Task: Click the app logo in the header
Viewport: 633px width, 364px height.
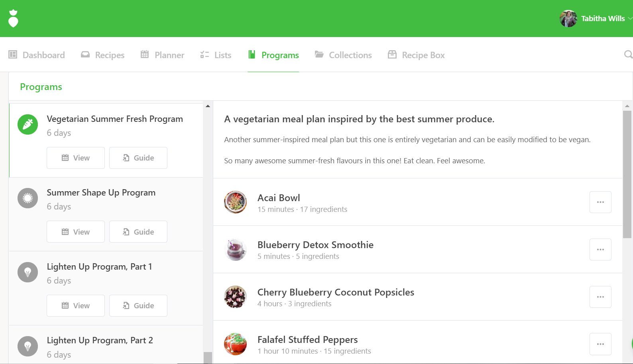Action: (14, 18)
